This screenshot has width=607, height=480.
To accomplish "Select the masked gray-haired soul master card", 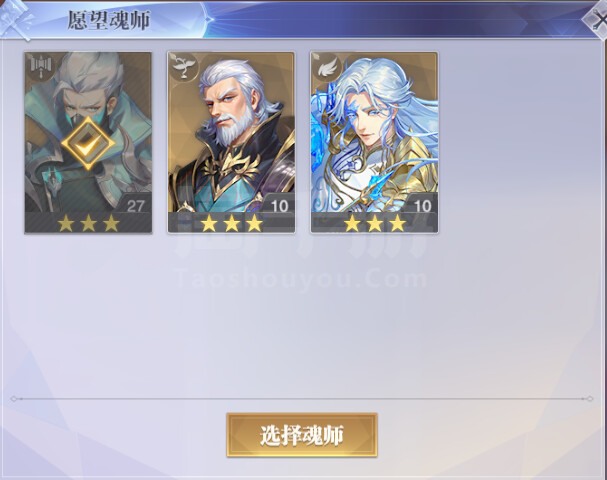I will (x=88, y=143).
